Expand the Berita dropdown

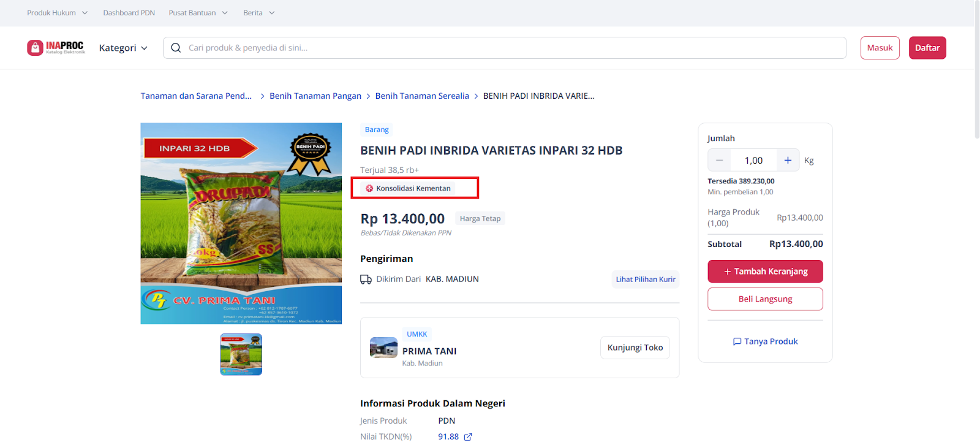(259, 13)
